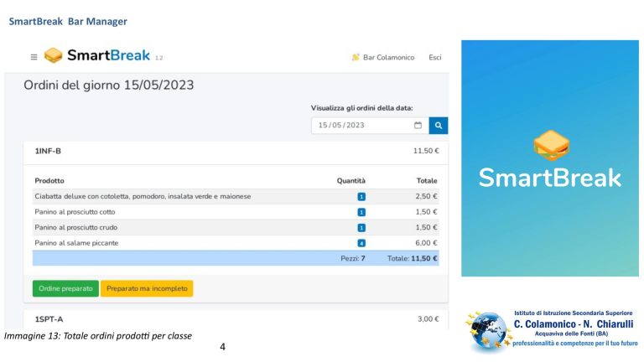Search orders with magnifier button
Viewport: 644px width, 362px height.
(439, 126)
